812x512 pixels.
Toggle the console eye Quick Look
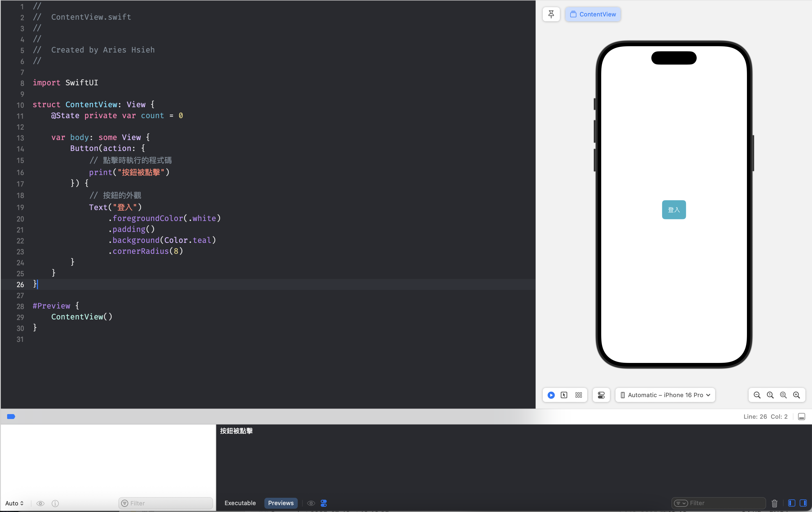[x=311, y=503]
